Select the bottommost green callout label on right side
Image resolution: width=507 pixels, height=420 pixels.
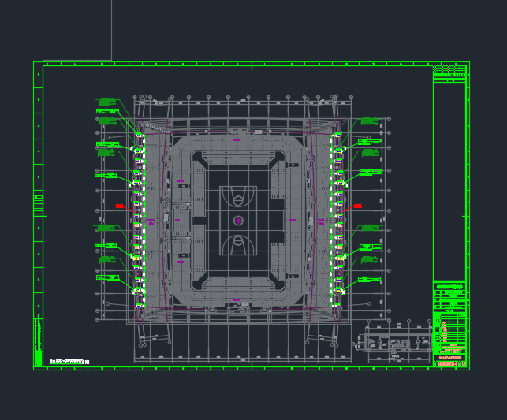(369, 279)
